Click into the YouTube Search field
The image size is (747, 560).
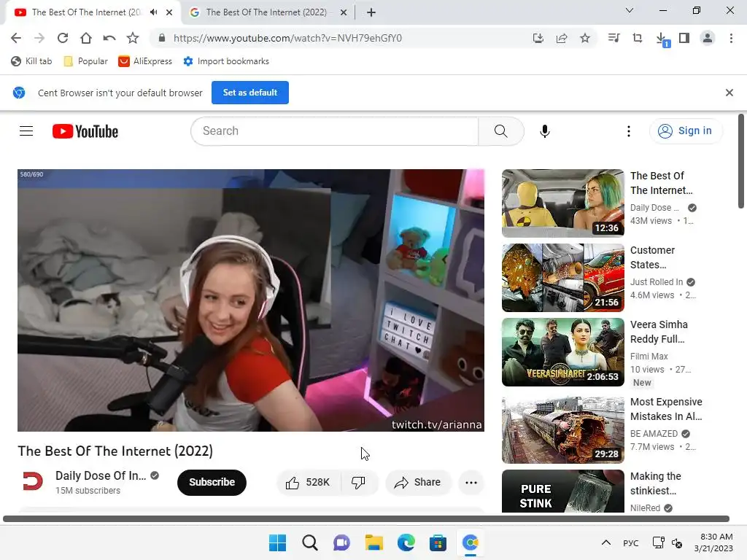(x=334, y=131)
